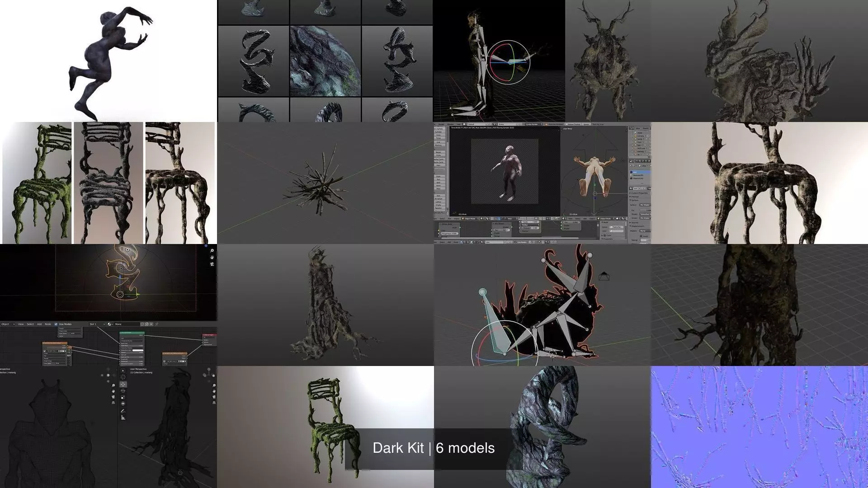
Task: Click the Monkey button in the tool shelf
Action: tap(439, 145)
